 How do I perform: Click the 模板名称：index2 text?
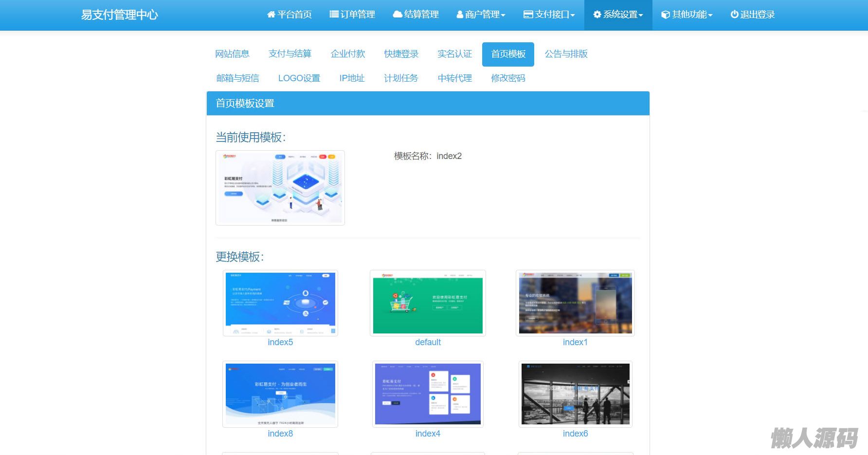pyautogui.click(x=428, y=156)
